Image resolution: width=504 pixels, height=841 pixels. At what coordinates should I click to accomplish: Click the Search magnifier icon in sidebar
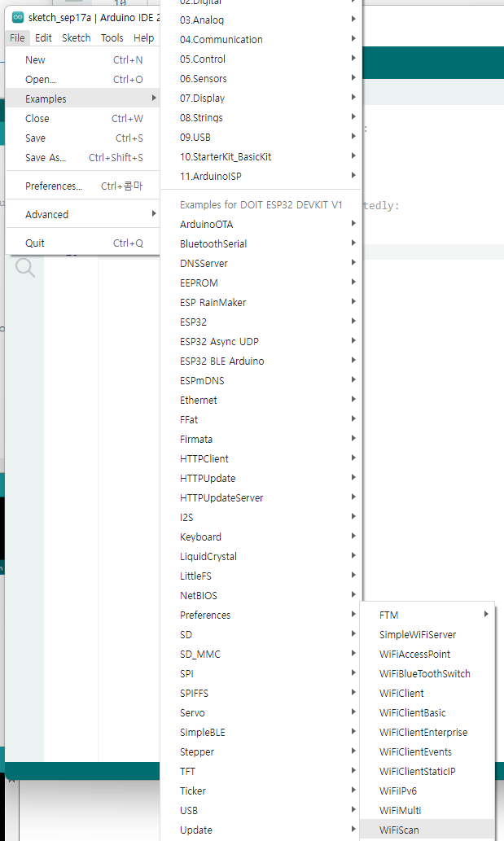coord(24,267)
